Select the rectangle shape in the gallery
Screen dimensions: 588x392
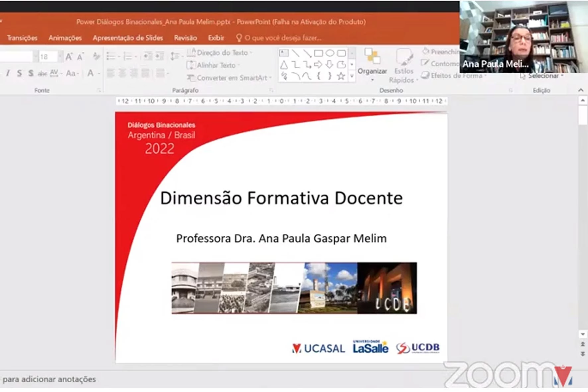tap(318, 53)
